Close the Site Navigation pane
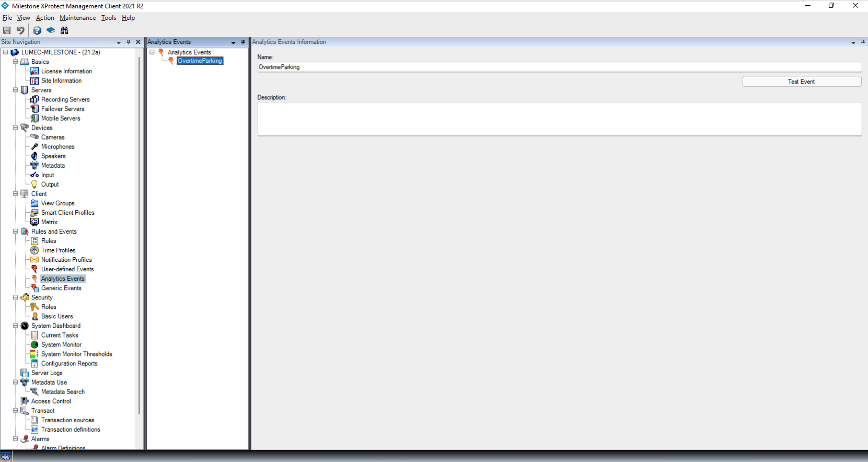The image size is (868, 462). pos(138,42)
